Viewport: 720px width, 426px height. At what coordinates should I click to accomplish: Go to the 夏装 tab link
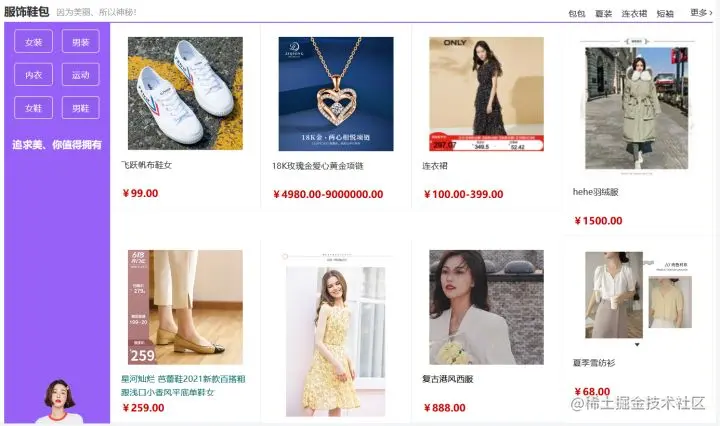604,14
